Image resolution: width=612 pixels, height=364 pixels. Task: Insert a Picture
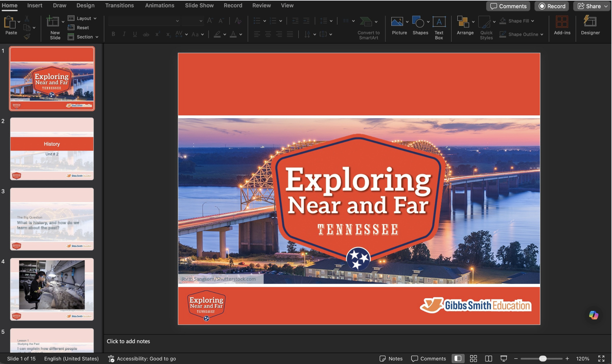tap(397, 22)
